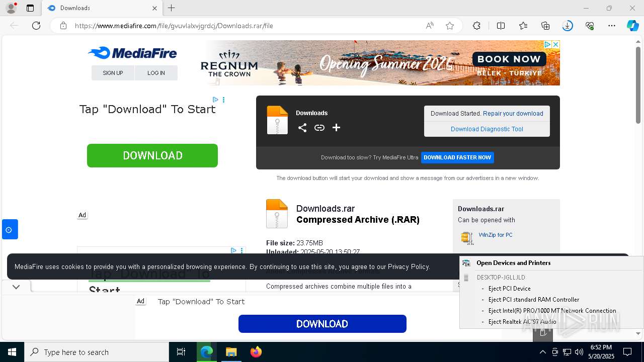
Task: Open a new browser tab
Action: pyautogui.click(x=172, y=8)
